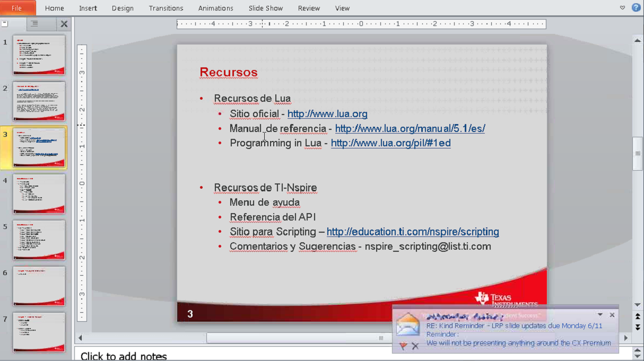This screenshot has width=644, height=361.
Task: Open the 'RE: Kind Reminder' email notification
Action: [515, 326]
